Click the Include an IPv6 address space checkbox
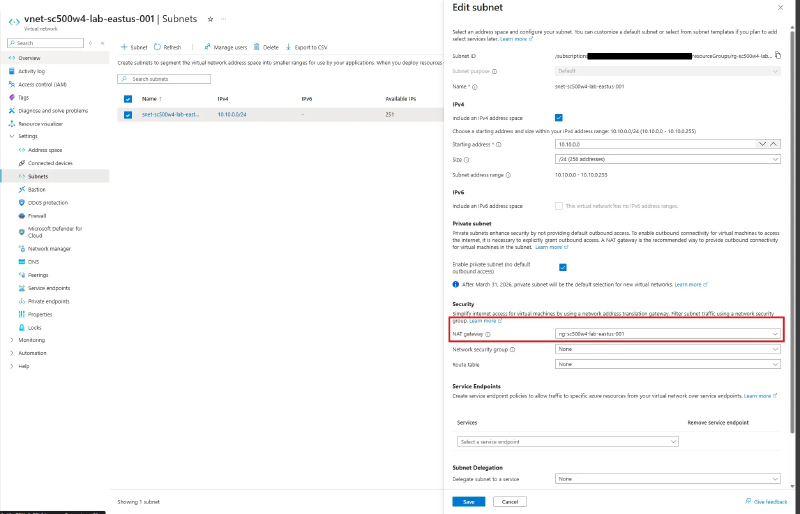This screenshot has width=800, height=514. coord(559,206)
